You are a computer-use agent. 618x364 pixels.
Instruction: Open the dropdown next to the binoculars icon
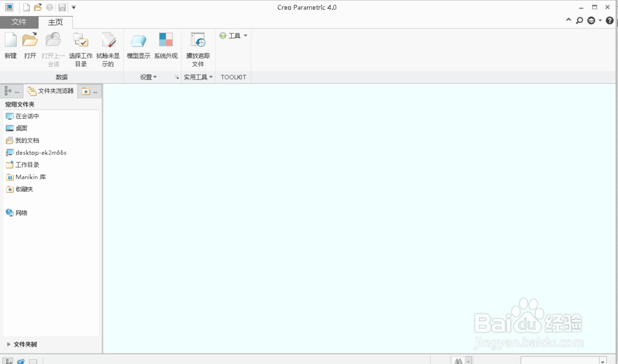[x=468, y=361]
